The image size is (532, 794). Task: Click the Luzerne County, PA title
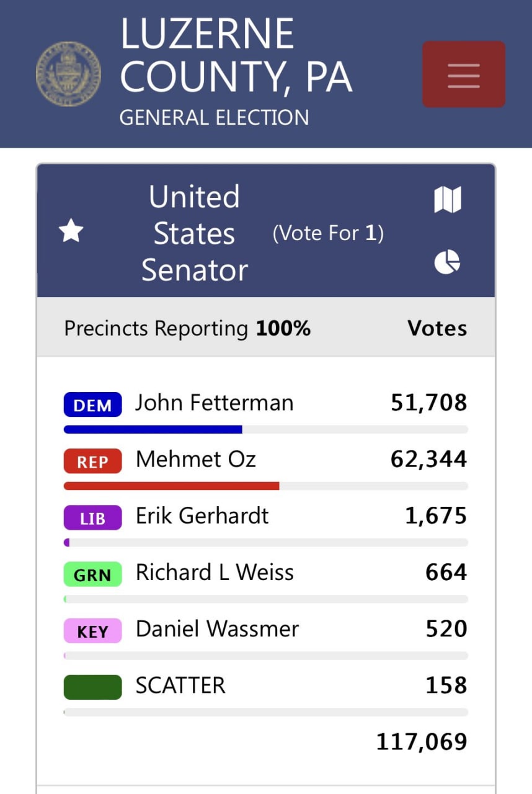pos(236,56)
